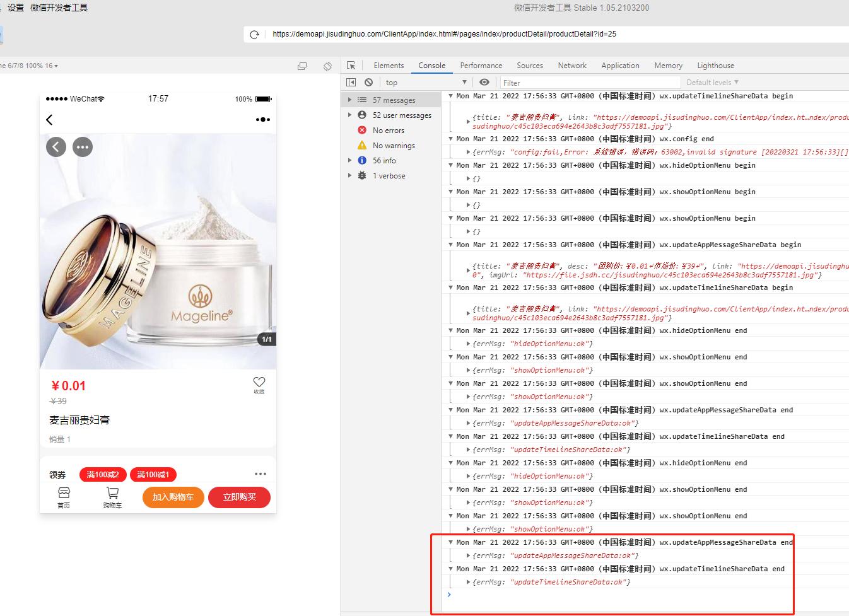Click the console Filter input

pyautogui.click(x=590, y=83)
